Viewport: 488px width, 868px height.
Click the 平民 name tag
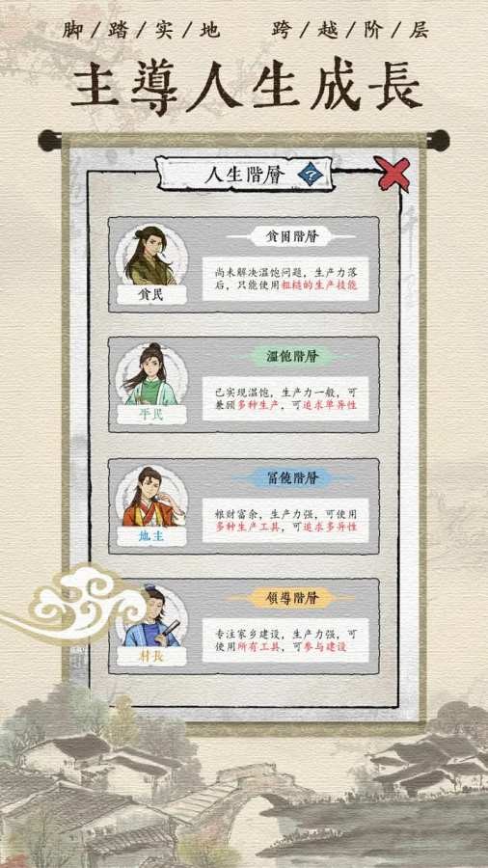coord(151,414)
